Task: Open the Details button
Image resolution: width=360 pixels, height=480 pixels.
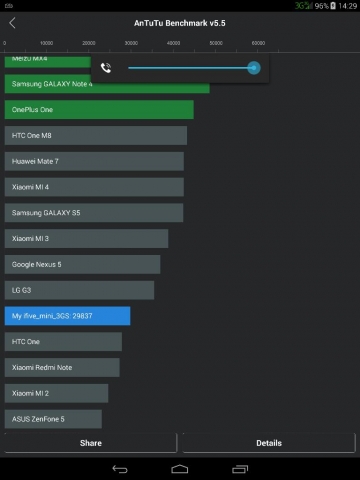Action: point(269,443)
